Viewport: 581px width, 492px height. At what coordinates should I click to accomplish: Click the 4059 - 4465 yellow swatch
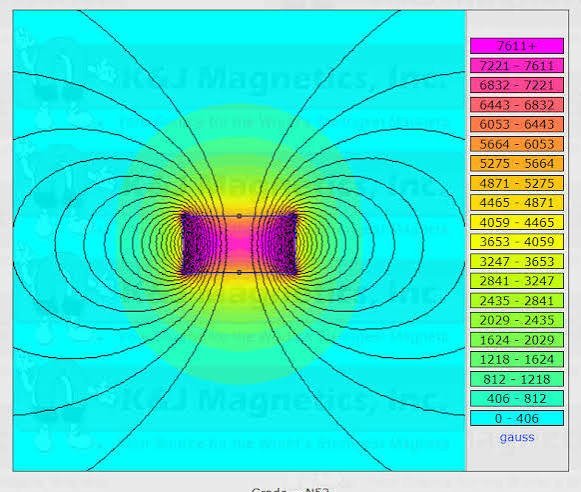[517, 222]
